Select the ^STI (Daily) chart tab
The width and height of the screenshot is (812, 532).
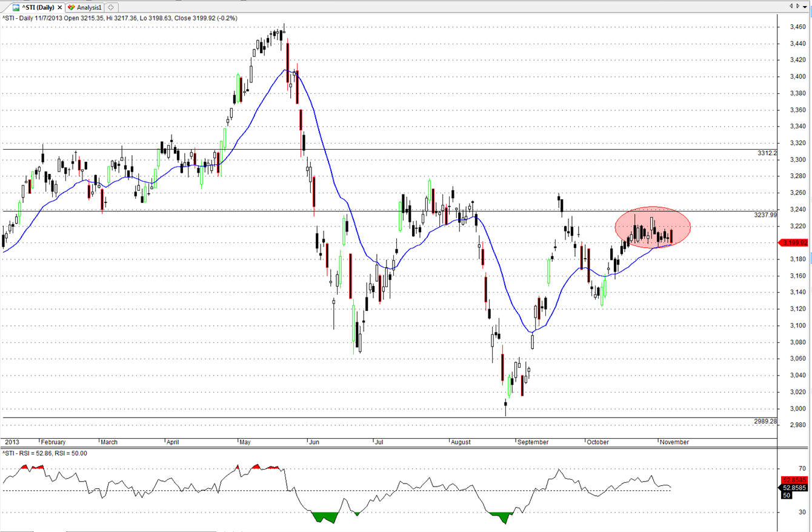(x=38, y=7)
